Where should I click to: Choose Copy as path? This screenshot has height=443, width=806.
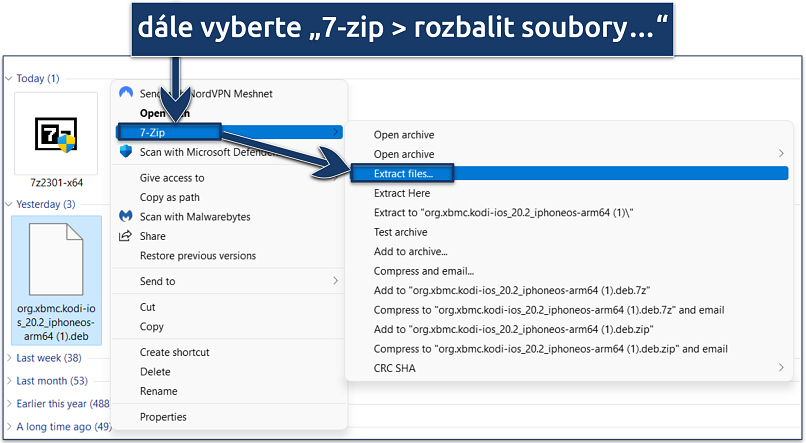(x=170, y=197)
